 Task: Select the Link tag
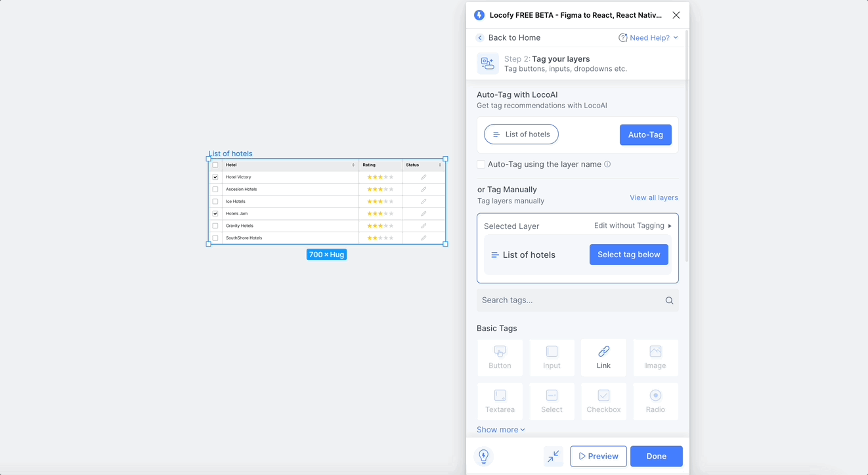tap(603, 358)
